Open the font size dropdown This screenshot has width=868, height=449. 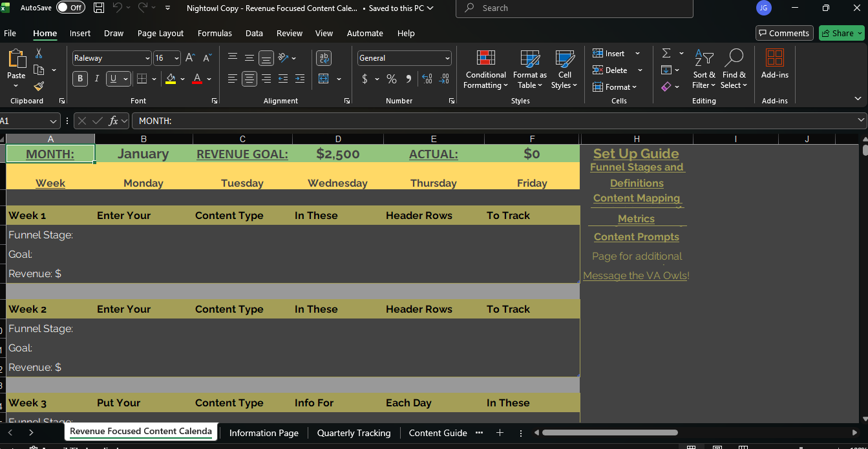click(x=176, y=58)
